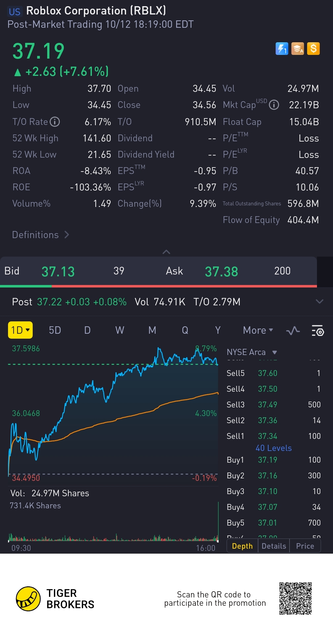This screenshot has width=333, height=644.
Task: Open the Definitions link
Action: coord(40,235)
